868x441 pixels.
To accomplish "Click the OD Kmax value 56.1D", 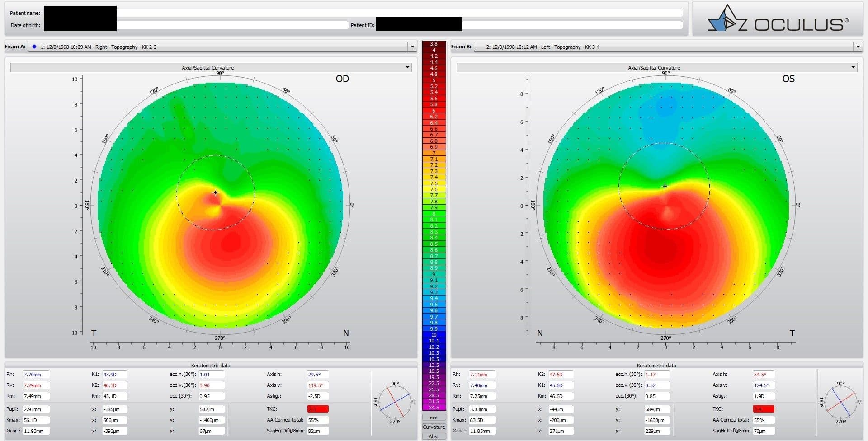I will (x=36, y=420).
